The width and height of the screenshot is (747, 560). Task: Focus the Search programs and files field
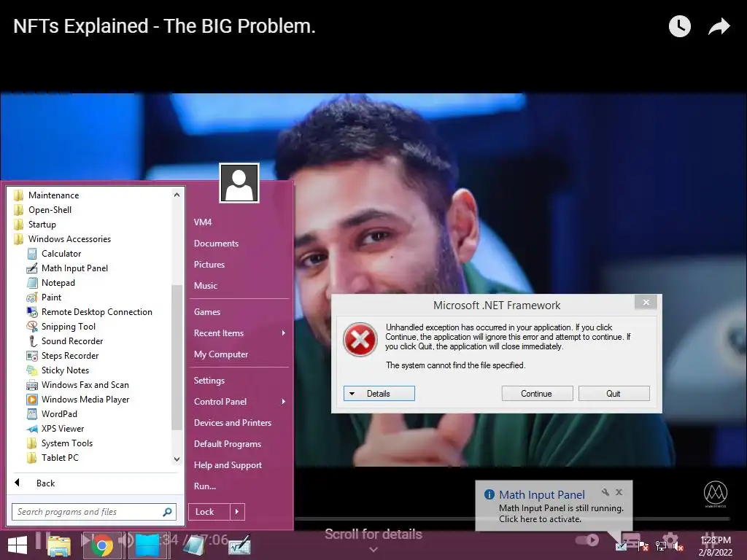coord(94,512)
